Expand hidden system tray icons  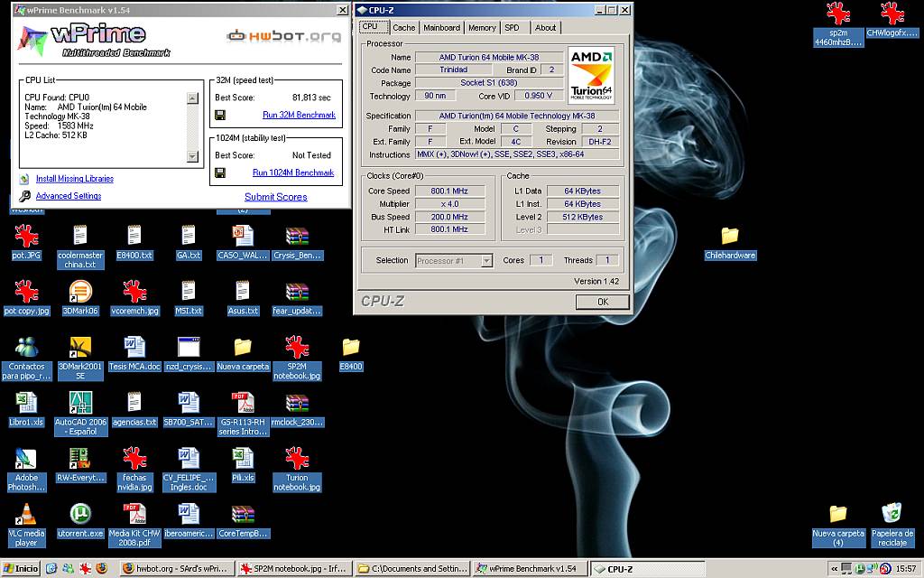click(834, 569)
